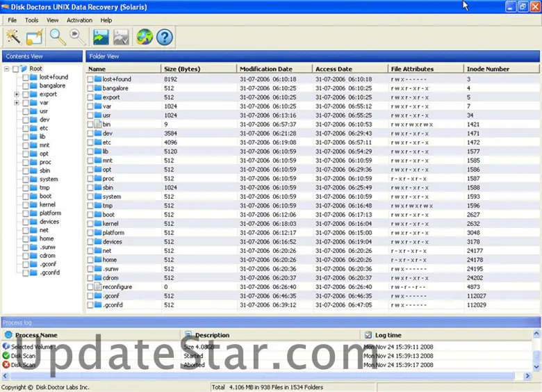The image size is (542, 392).
Task: Click process log scroll down arrow
Action: (536, 367)
